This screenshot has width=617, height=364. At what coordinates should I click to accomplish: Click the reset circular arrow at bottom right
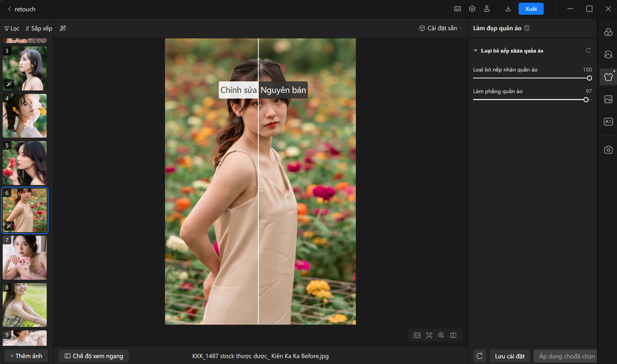pyautogui.click(x=480, y=356)
